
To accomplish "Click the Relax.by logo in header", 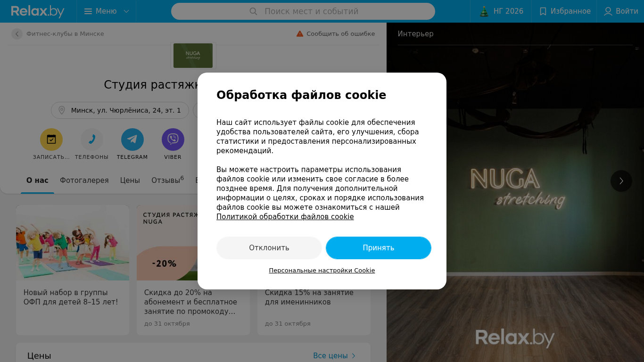I will click(38, 11).
